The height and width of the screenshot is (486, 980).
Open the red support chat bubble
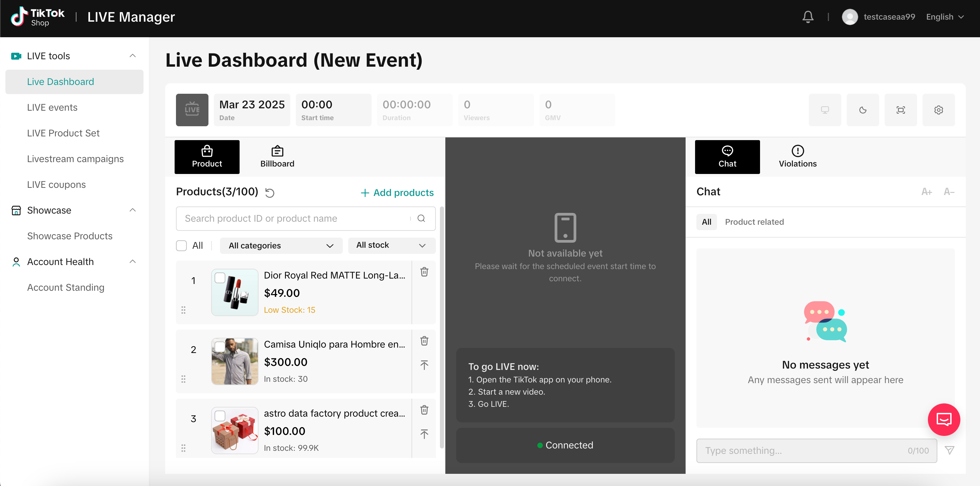[944, 419]
